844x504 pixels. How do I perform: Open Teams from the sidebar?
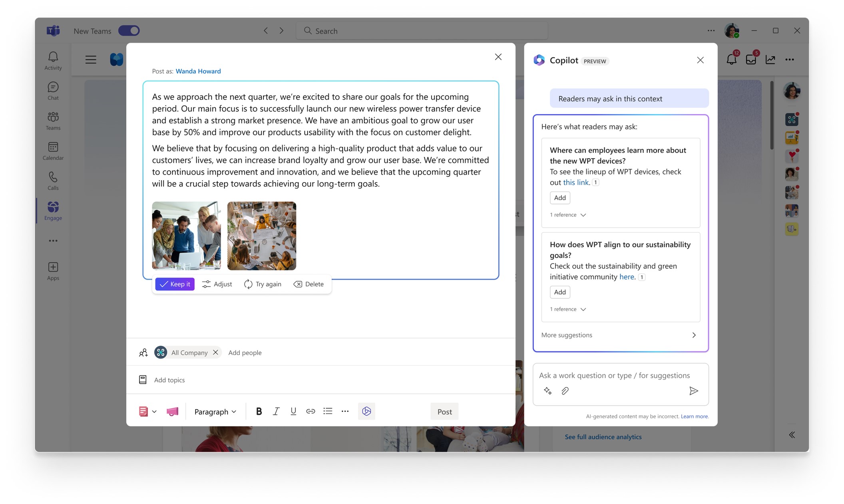(x=52, y=120)
